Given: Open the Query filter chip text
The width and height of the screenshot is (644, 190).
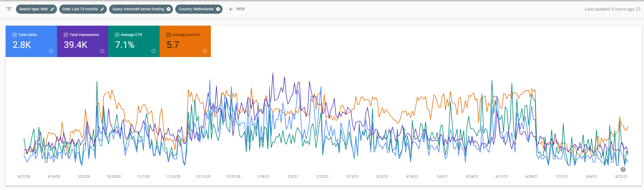Looking at the screenshot, I should [138, 9].
